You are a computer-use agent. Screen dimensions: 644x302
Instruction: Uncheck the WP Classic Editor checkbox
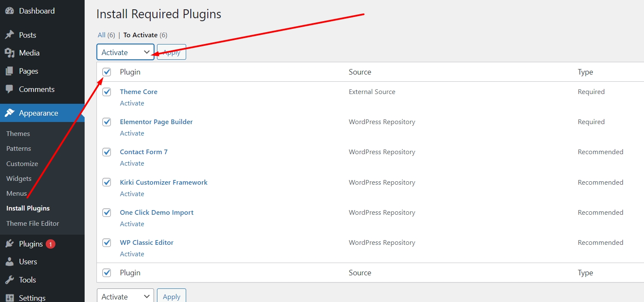(107, 243)
